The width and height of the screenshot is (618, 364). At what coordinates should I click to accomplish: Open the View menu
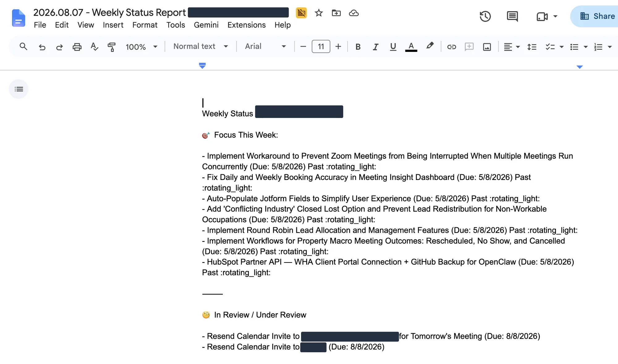86,25
